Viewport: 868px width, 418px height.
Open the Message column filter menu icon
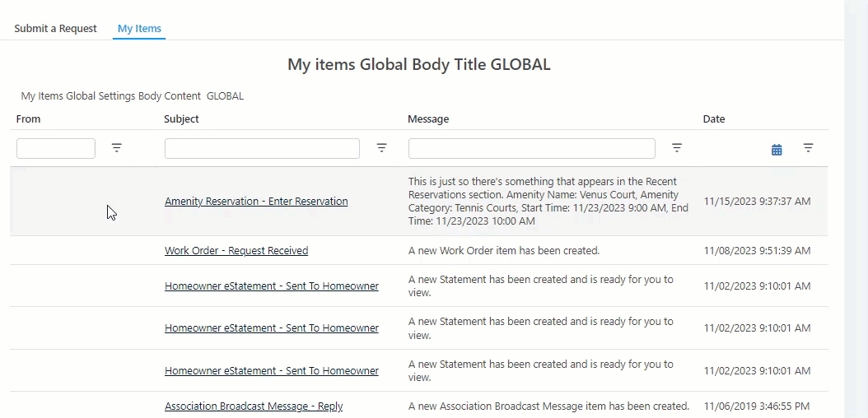[x=676, y=147]
